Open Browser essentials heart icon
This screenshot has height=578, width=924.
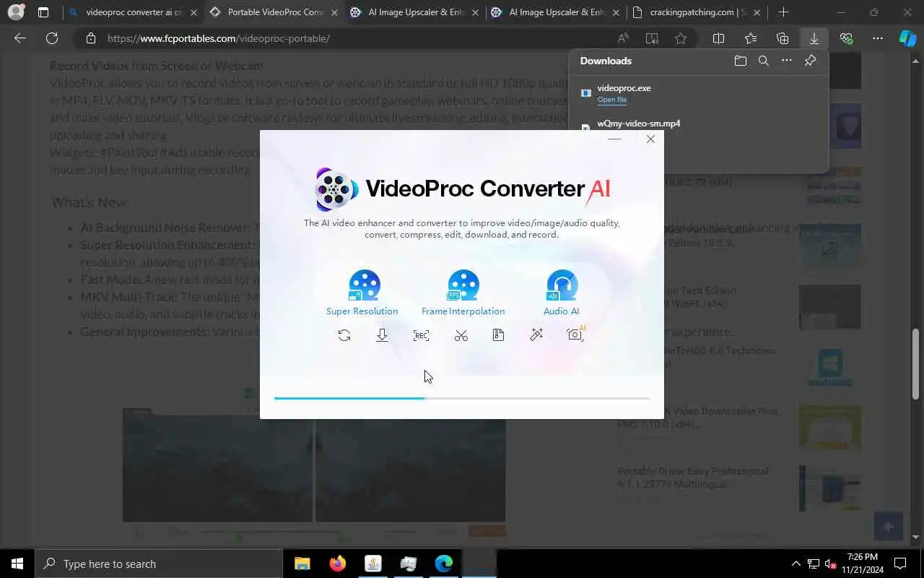click(x=846, y=38)
